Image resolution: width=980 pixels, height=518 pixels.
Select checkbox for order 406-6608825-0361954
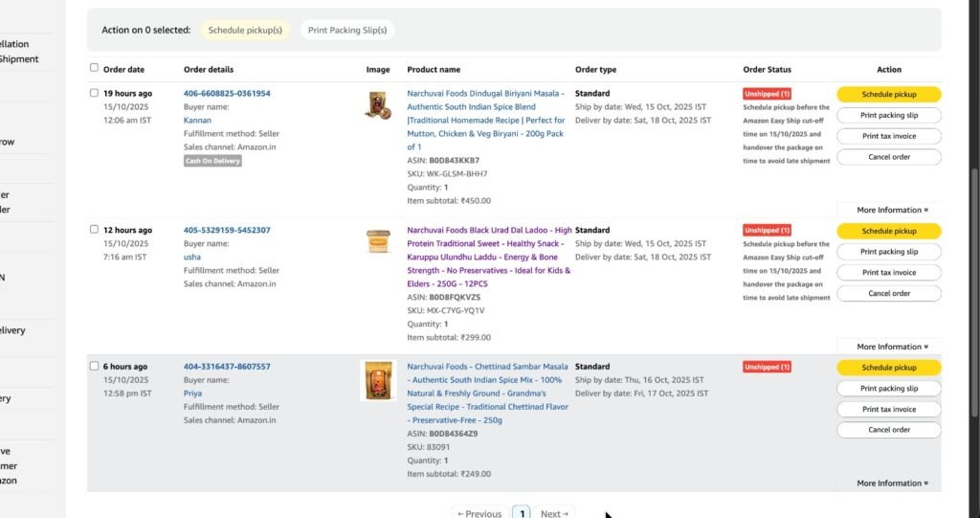pyautogui.click(x=94, y=93)
